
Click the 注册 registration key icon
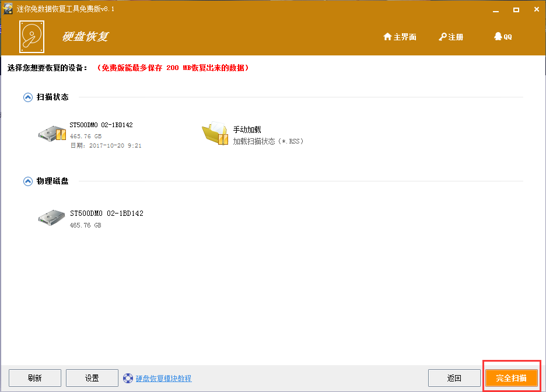pos(442,36)
